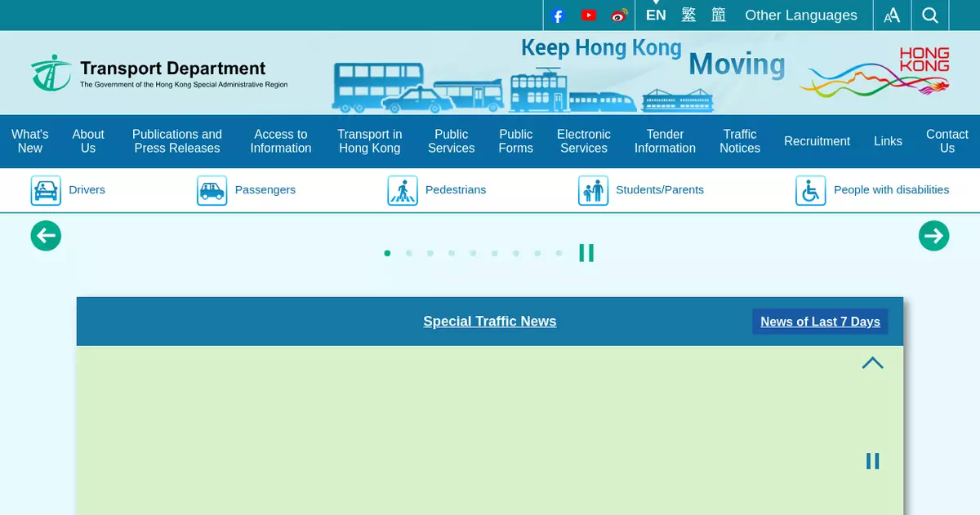Open the search magnifier icon
The height and width of the screenshot is (515, 980).
930,16
